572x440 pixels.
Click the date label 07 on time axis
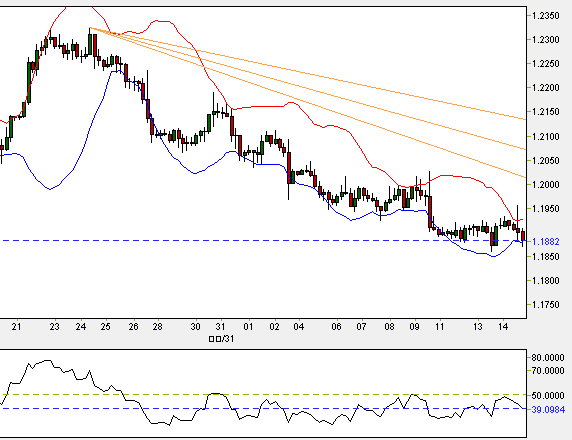click(361, 327)
